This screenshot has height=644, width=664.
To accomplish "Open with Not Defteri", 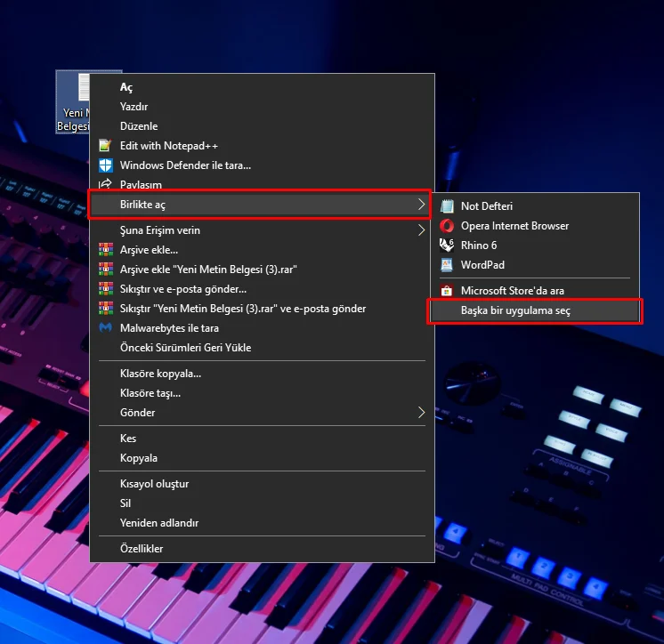I will 535,206.
